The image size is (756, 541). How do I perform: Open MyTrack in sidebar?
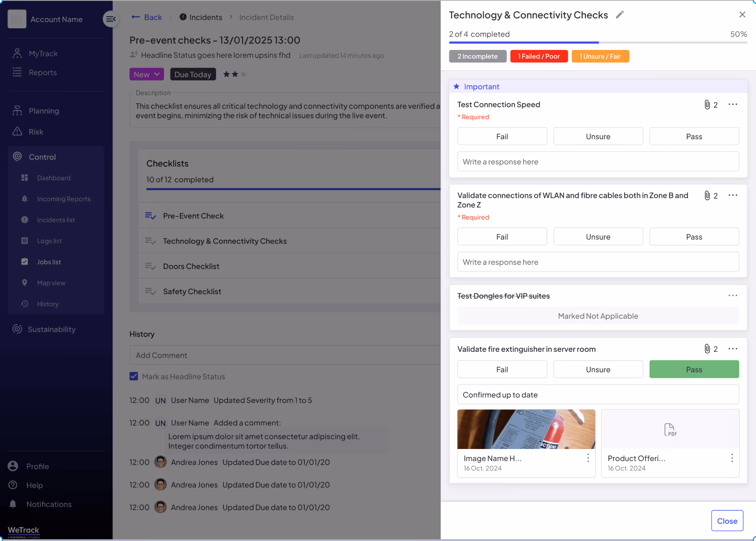point(35,54)
